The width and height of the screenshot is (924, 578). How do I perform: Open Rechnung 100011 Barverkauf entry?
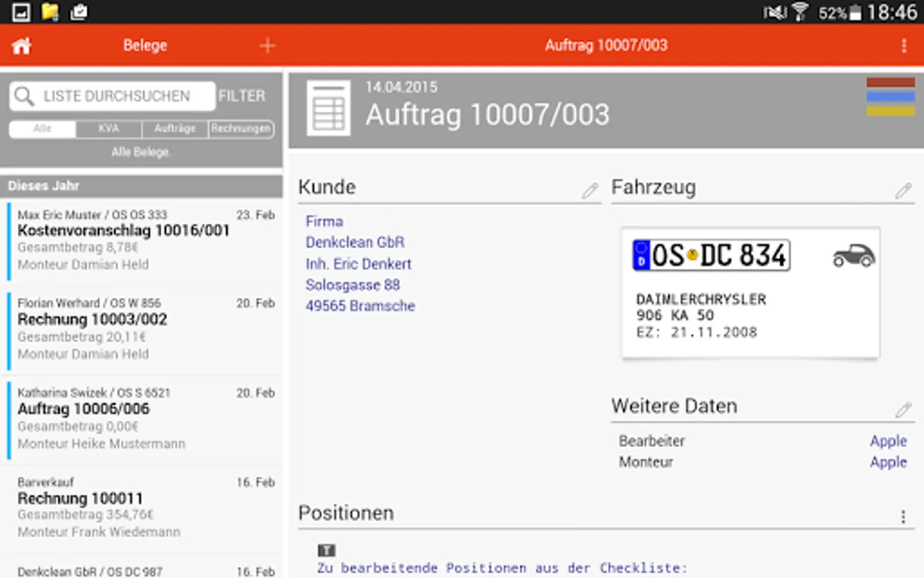[141, 508]
